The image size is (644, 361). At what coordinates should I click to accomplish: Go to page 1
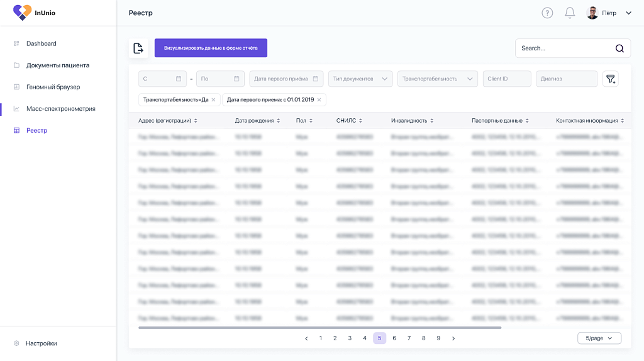click(321, 338)
